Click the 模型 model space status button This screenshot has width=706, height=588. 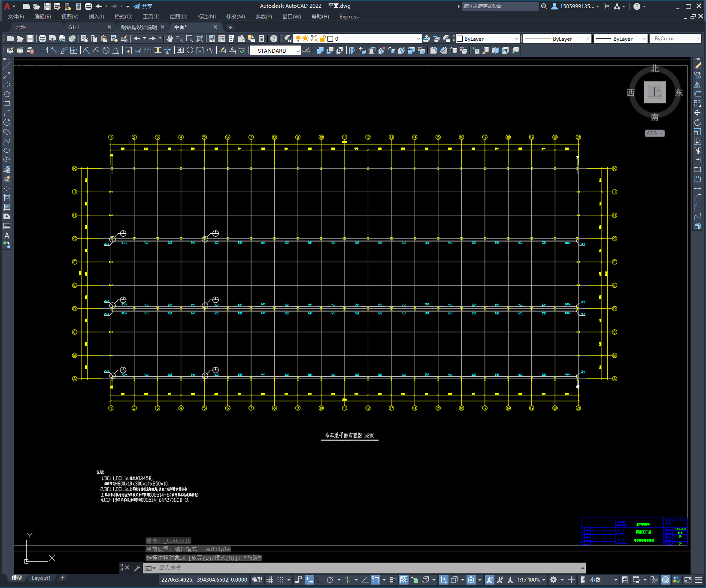(x=257, y=580)
